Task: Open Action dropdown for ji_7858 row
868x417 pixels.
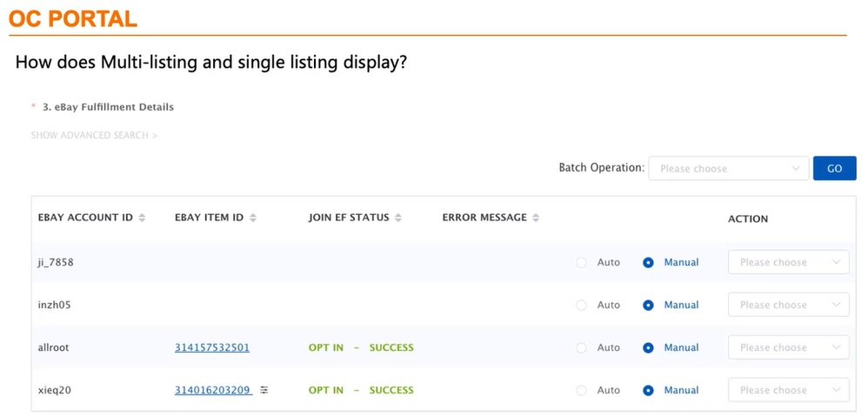Action: click(788, 262)
